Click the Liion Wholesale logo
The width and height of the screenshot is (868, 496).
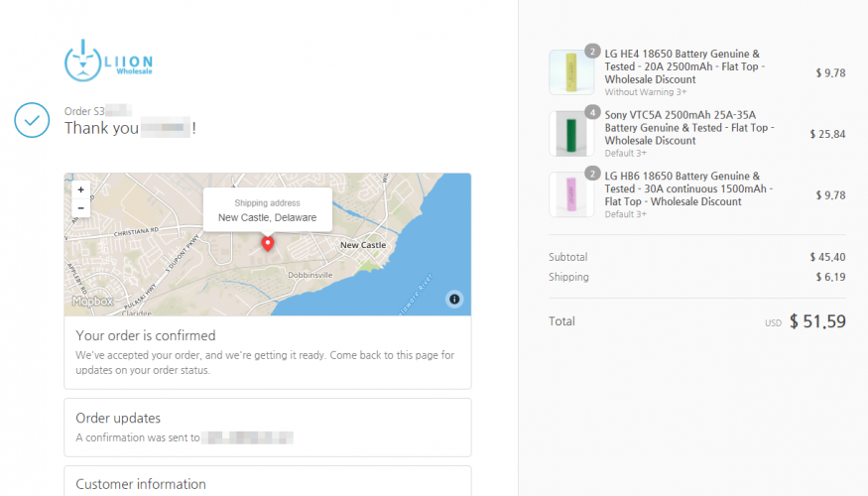[109, 61]
